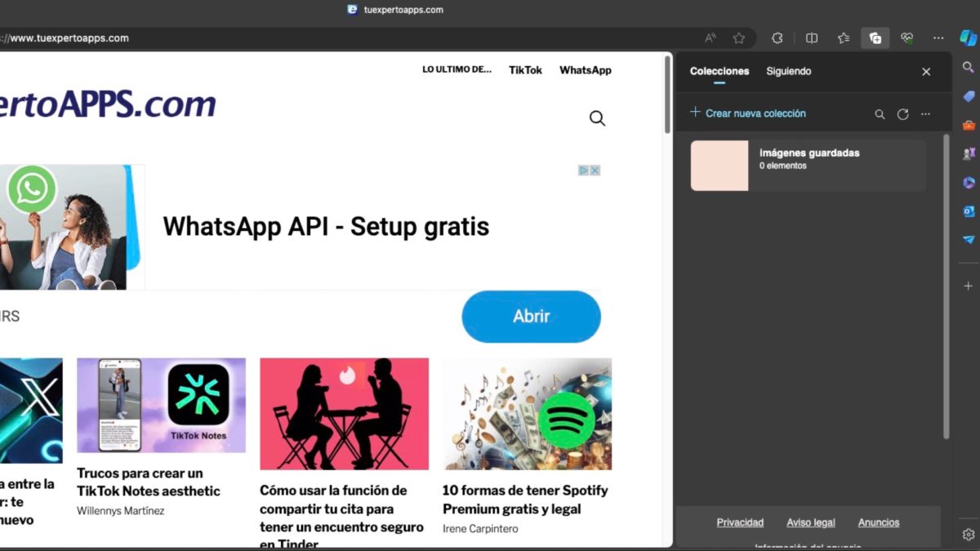This screenshot has width=980, height=551.
Task: Open the Microsoft 365 sidebar icon
Action: pos(969,182)
